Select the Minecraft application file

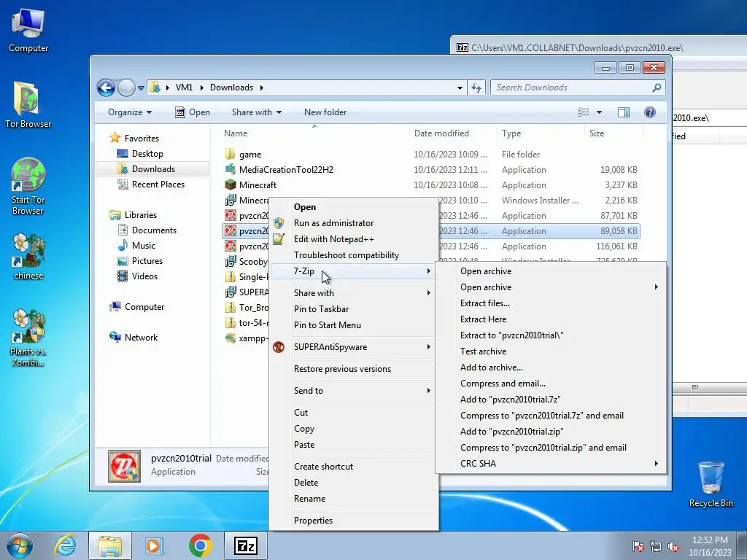click(258, 184)
